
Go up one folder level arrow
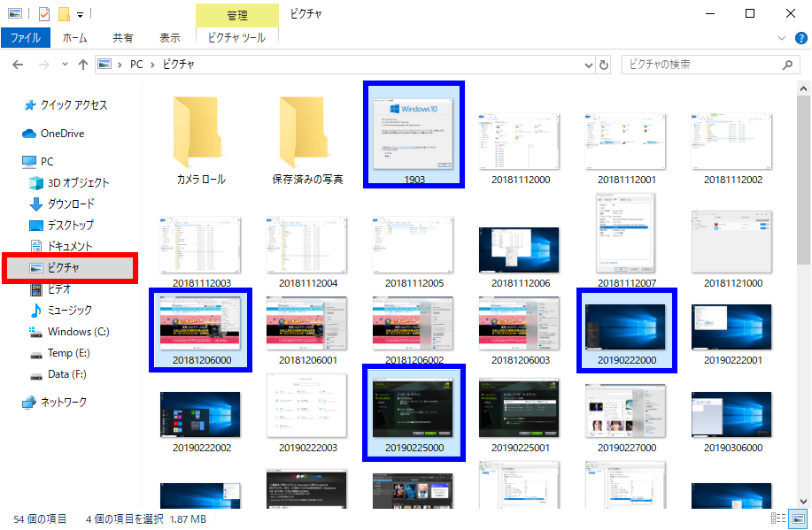83,65
